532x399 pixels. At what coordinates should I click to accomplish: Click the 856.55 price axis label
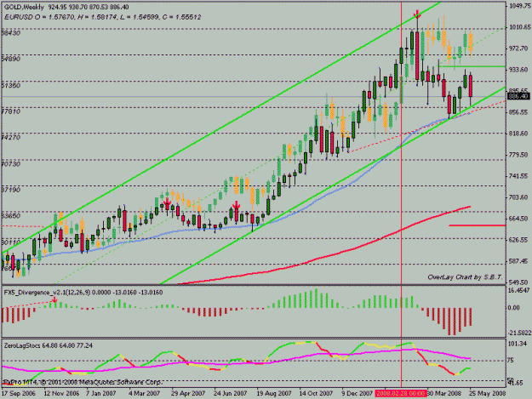tap(519, 112)
